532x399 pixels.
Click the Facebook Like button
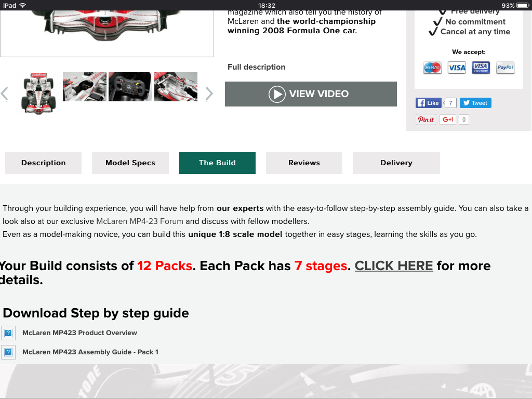(429, 103)
